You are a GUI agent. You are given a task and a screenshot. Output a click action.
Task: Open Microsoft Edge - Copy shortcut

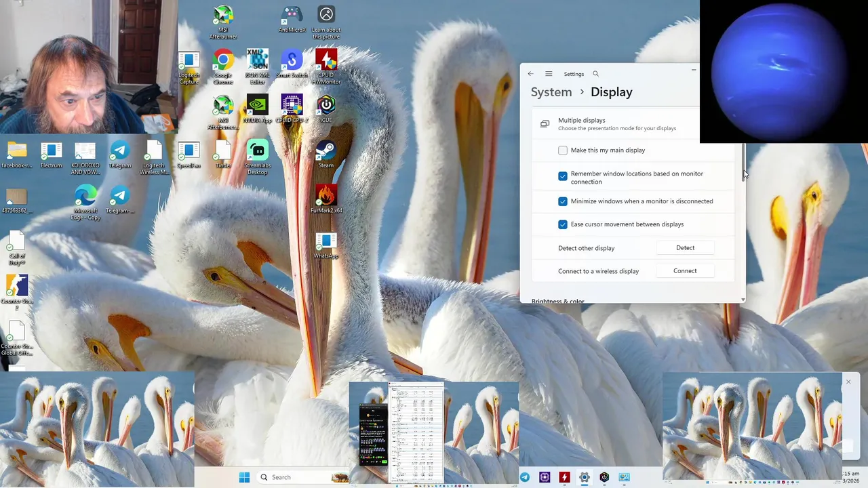85,203
